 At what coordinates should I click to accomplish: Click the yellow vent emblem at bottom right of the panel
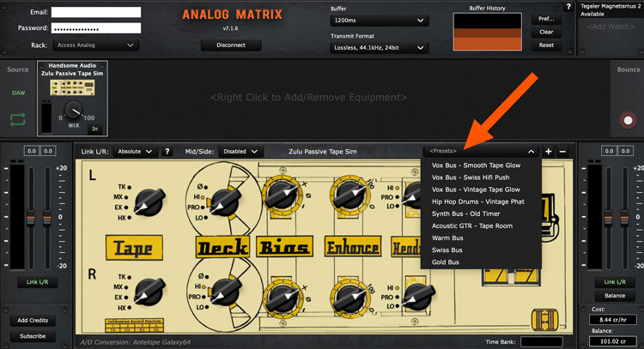[545, 320]
